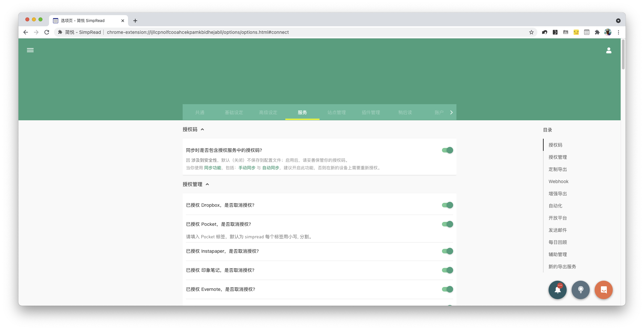Image resolution: width=644 pixels, height=330 pixels.
Task: Switch to the 稍后读 tab
Action: click(405, 112)
